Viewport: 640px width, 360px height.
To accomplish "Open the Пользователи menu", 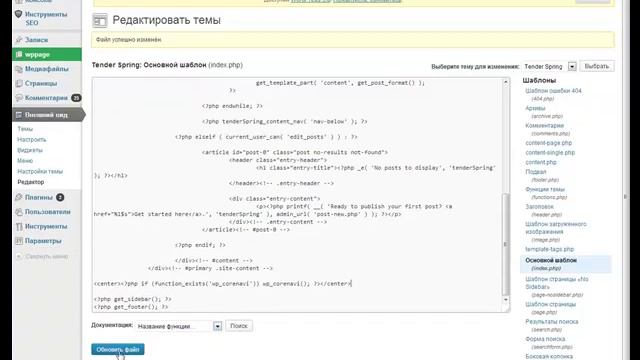I will coord(47,212).
